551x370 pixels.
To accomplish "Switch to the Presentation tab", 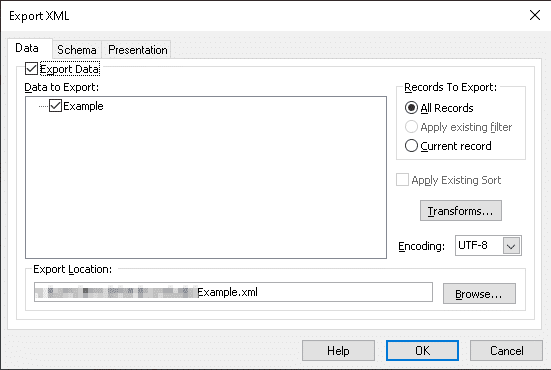I will (137, 50).
